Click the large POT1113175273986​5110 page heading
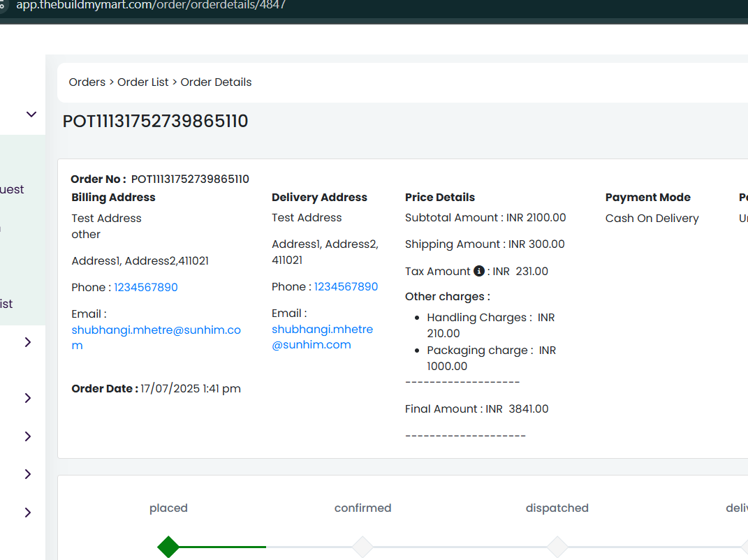 (x=155, y=121)
